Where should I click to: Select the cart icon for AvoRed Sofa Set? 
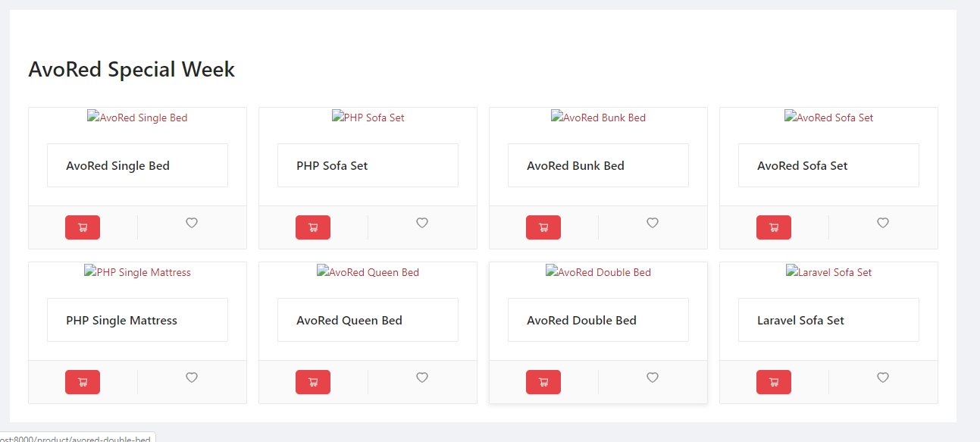pos(774,227)
